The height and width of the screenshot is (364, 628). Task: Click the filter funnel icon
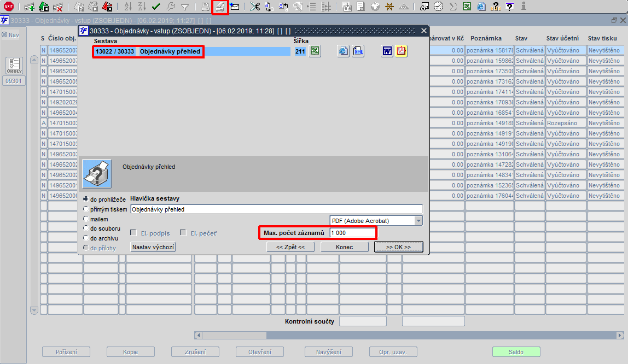tap(185, 7)
